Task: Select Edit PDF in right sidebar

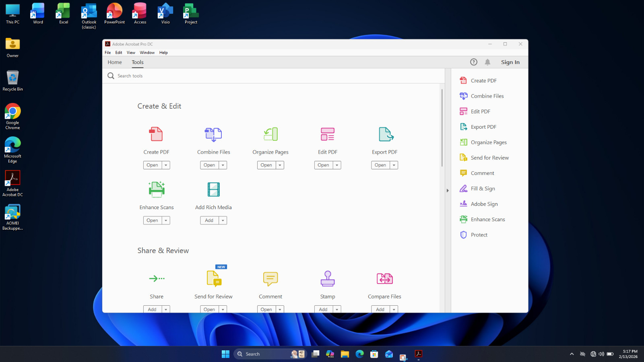Action: pos(475,111)
